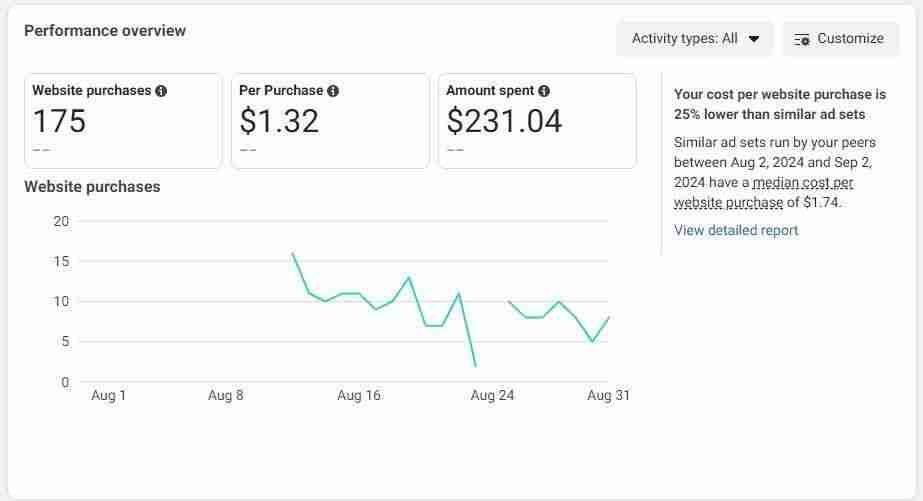
Task: Click the 175 website purchases value
Action: [59, 122]
